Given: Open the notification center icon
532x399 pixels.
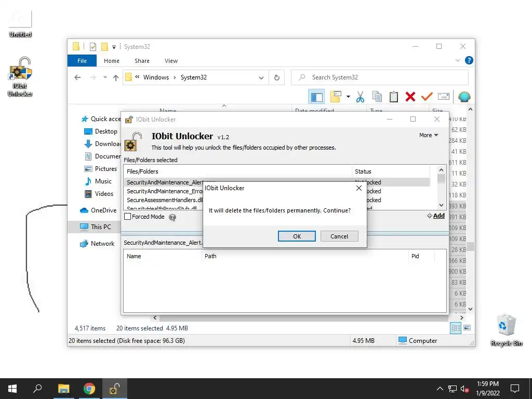Looking at the screenshot, I should (515, 389).
